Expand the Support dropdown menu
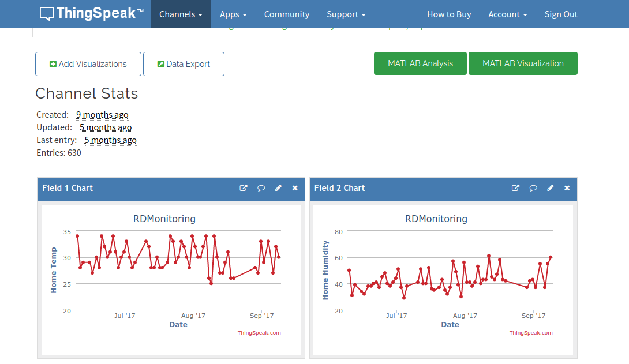This screenshot has width=629, height=364. (346, 14)
